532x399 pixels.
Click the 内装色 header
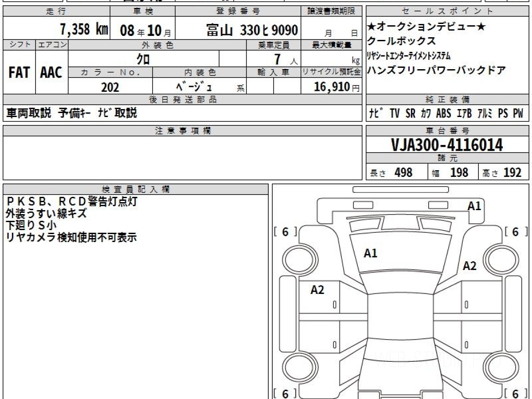pos(199,72)
